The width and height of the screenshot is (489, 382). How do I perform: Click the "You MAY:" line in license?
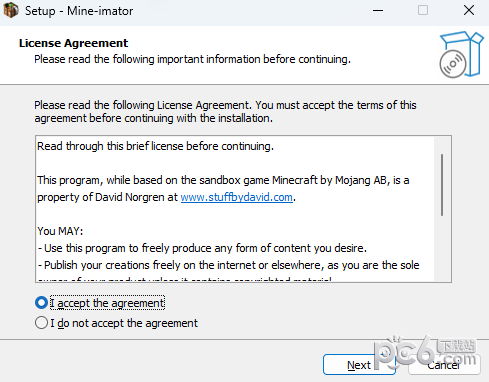[x=60, y=231]
